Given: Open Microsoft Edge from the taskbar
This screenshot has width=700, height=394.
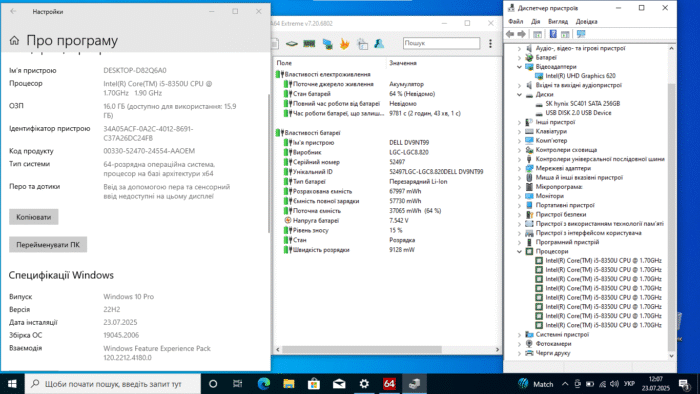Looking at the screenshot, I should 264,384.
